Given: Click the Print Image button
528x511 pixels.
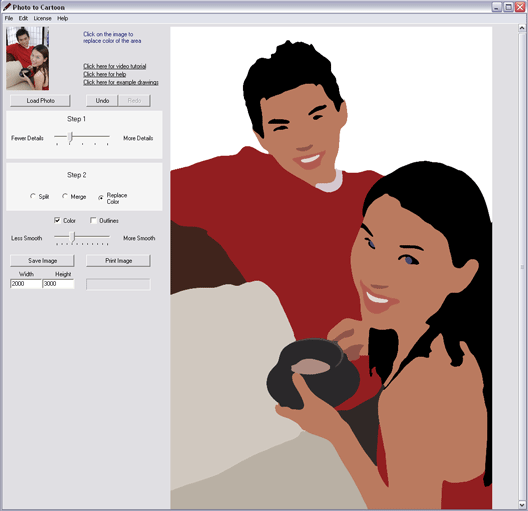Looking at the screenshot, I should coord(119,261).
